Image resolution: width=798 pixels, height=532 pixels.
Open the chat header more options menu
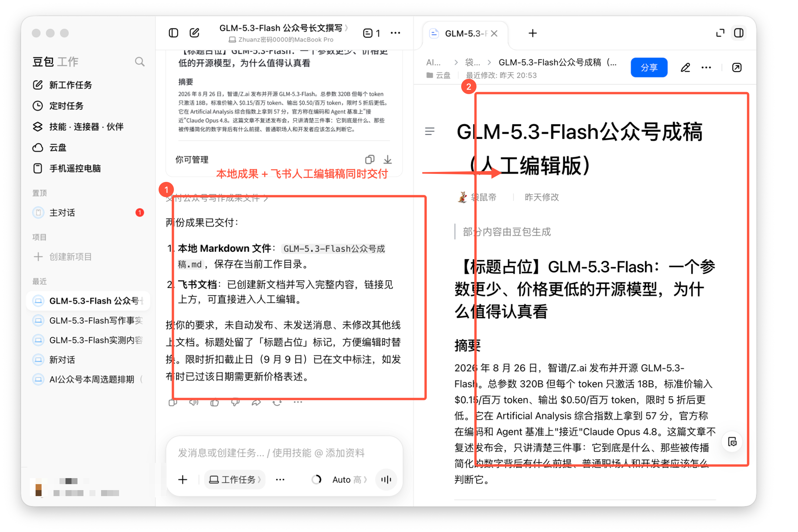point(395,33)
